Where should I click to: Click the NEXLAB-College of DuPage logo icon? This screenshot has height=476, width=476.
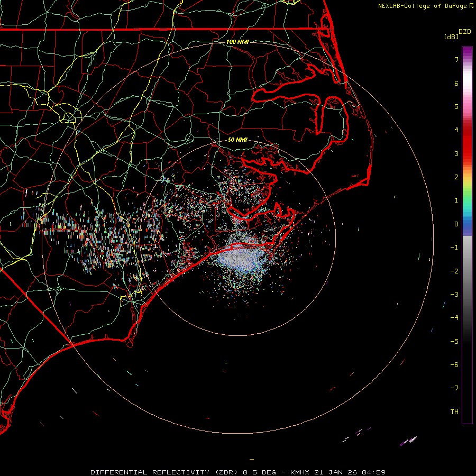coord(471,6)
